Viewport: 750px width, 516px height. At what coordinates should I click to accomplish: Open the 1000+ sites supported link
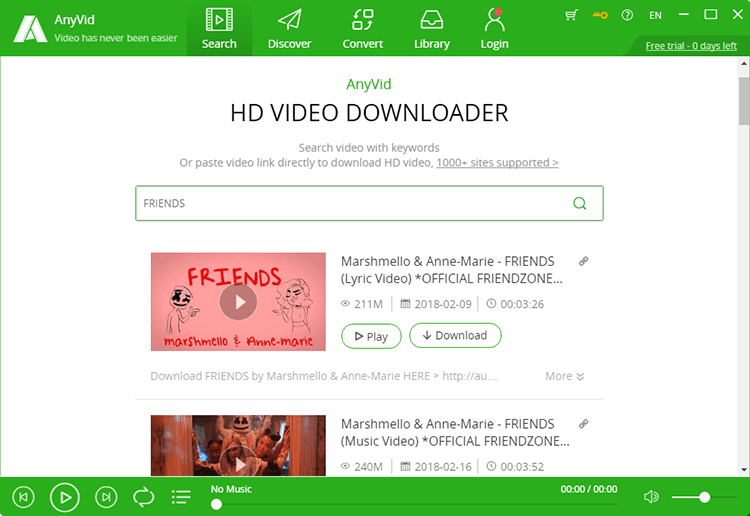[x=497, y=163]
